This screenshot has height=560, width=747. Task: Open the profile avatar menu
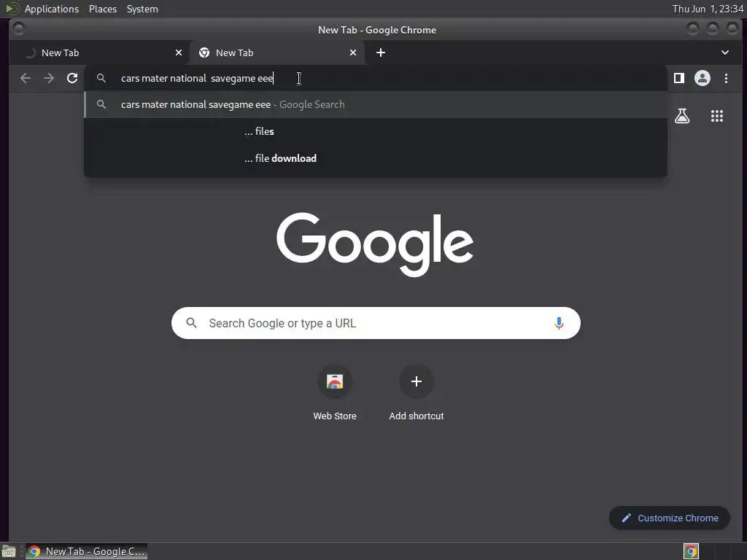tap(703, 78)
